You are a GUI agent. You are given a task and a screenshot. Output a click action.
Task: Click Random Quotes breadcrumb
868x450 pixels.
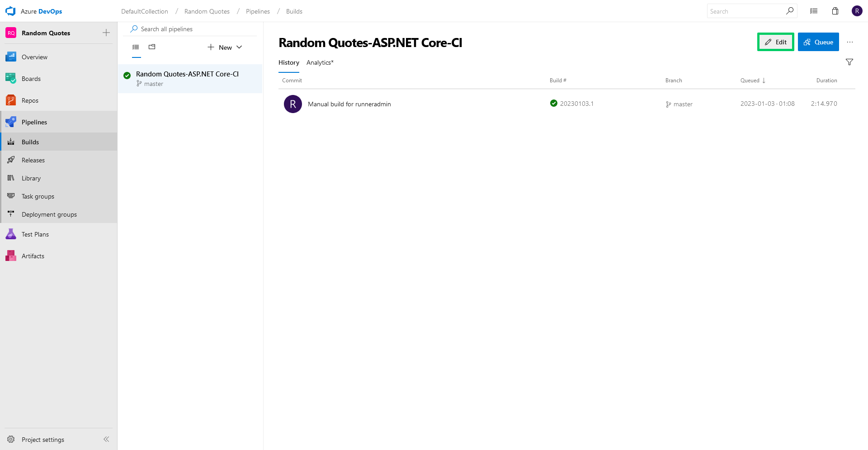[x=207, y=11]
